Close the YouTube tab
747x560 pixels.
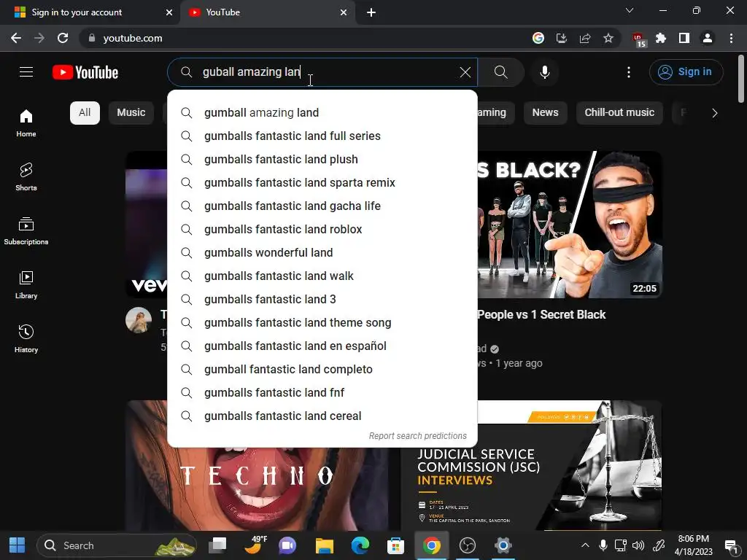click(344, 12)
